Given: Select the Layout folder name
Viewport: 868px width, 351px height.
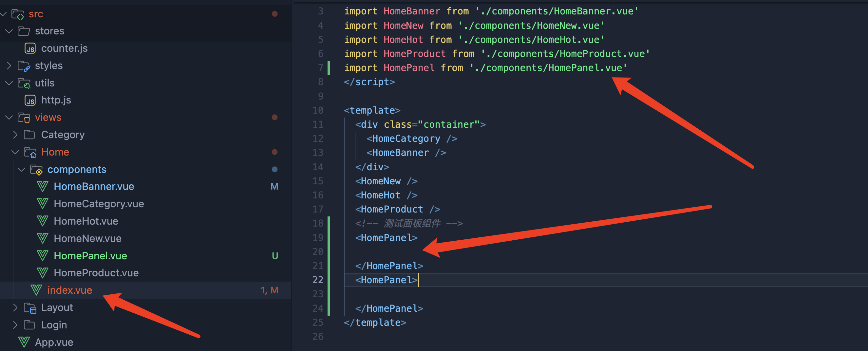Looking at the screenshot, I should [x=57, y=307].
